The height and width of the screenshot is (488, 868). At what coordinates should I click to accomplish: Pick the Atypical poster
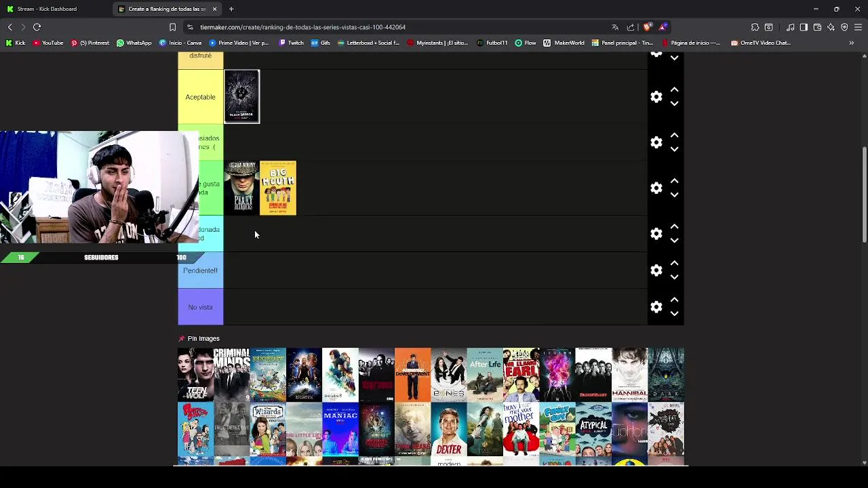coord(593,430)
